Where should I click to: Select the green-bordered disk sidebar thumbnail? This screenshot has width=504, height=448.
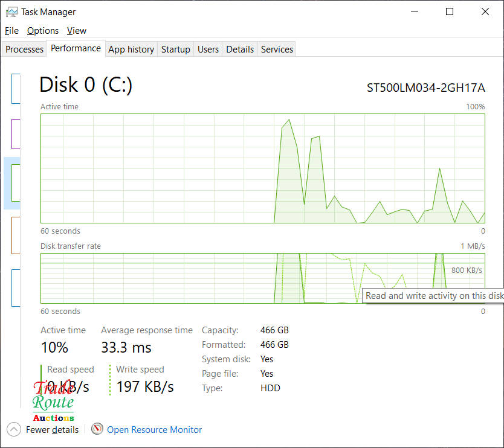click(x=16, y=182)
